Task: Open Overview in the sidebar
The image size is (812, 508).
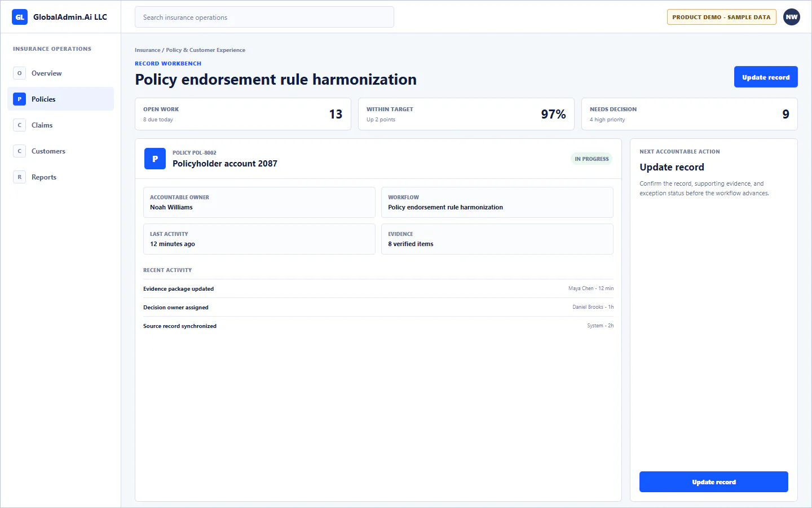Action: coord(60,73)
